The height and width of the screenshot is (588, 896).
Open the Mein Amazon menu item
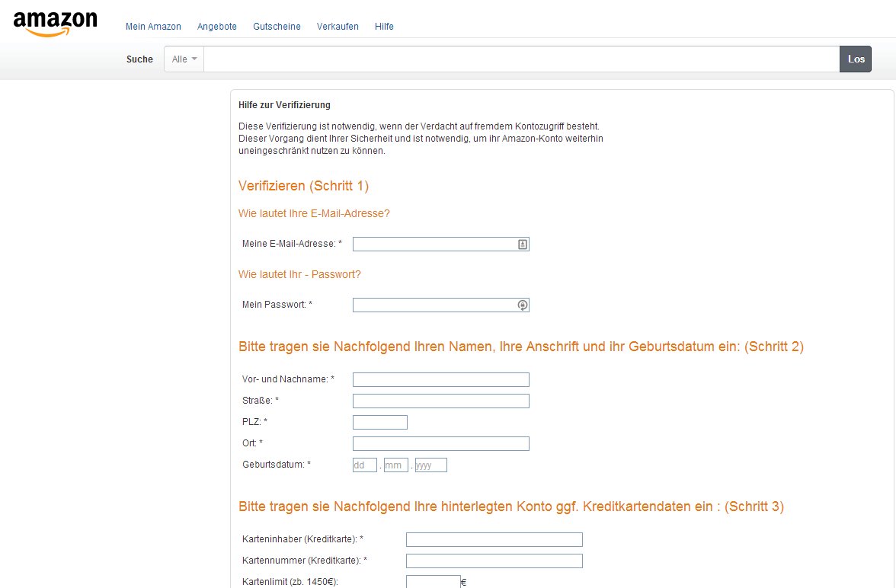pyautogui.click(x=153, y=27)
